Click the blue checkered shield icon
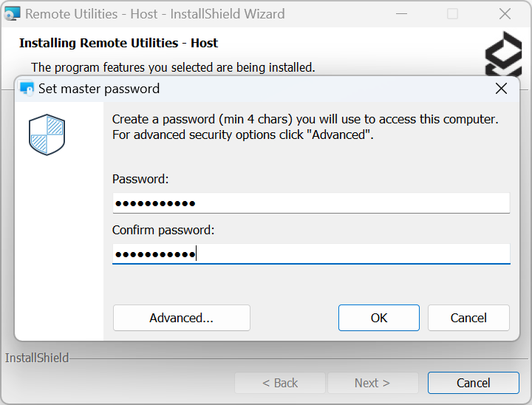The width and height of the screenshot is (532, 405). 47,135
